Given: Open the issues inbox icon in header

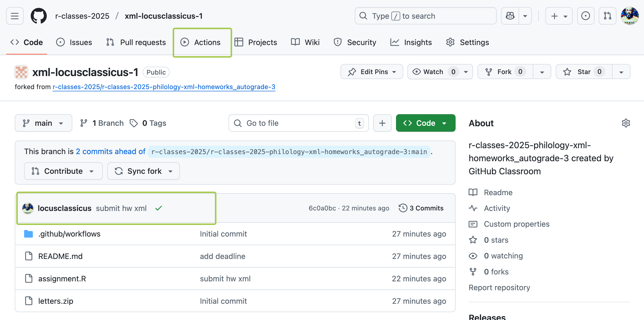Looking at the screenshot, I should tap(585, 16).
